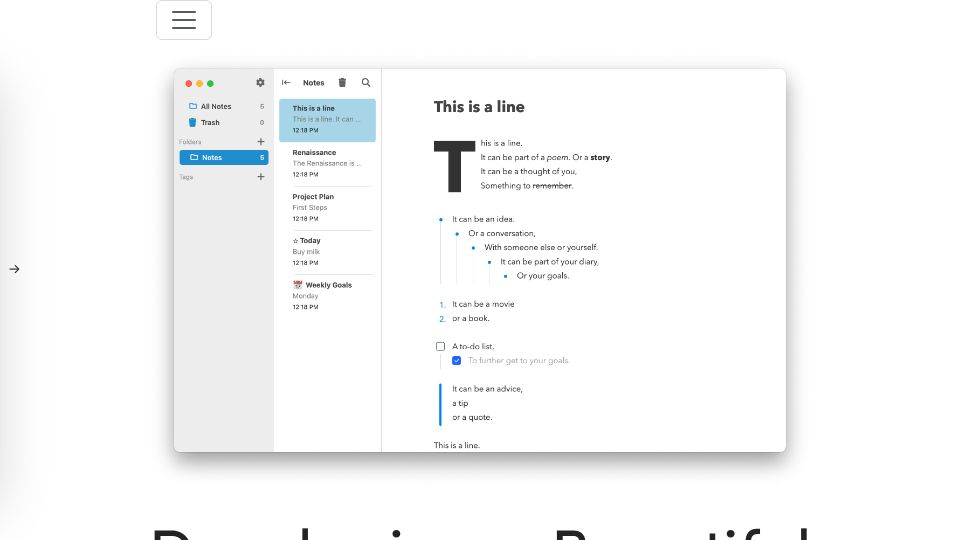The width and height of the screenshot is (960, 540).
Task: Open the hamburger menu button
Action: [184, 20]
